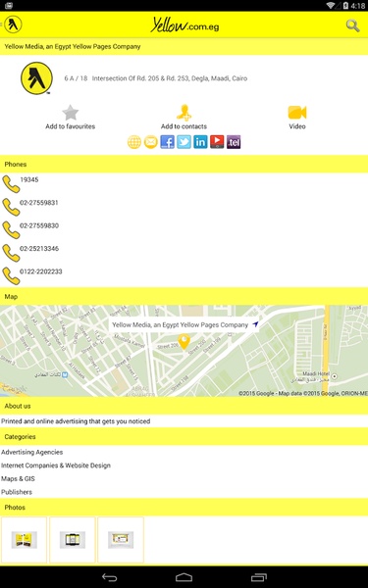
Task: Call the number 02-27559831
Action: [39, 203]
